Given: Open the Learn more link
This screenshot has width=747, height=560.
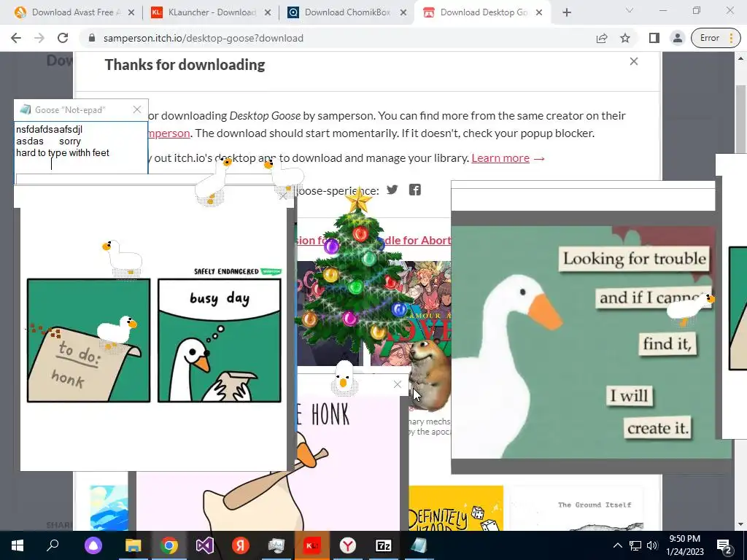Looking at the screenshot, I should pyautogui.click(x=500, y=158).
